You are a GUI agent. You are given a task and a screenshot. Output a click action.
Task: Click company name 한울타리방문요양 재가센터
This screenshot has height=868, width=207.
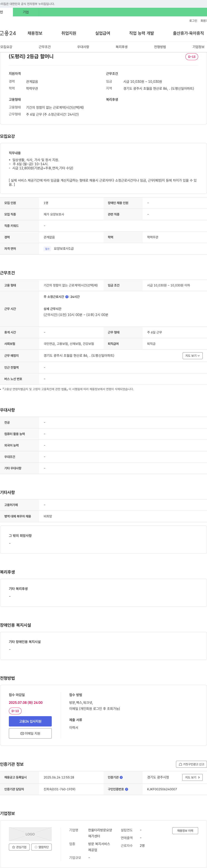click(100, 833)
